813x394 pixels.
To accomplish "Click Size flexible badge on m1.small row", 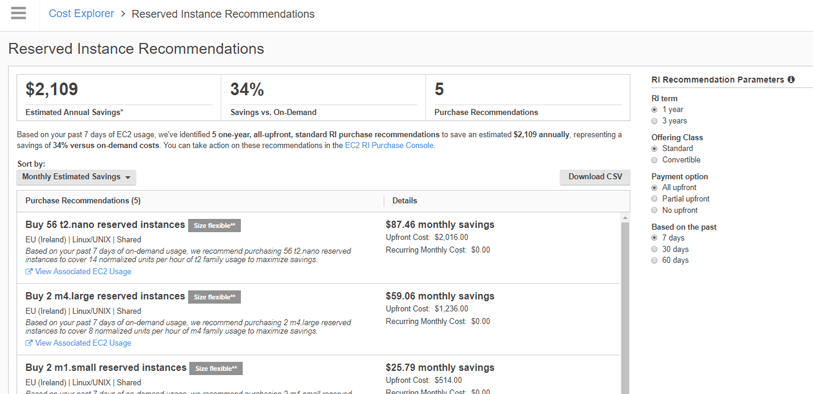I will [x=216, y=369].
